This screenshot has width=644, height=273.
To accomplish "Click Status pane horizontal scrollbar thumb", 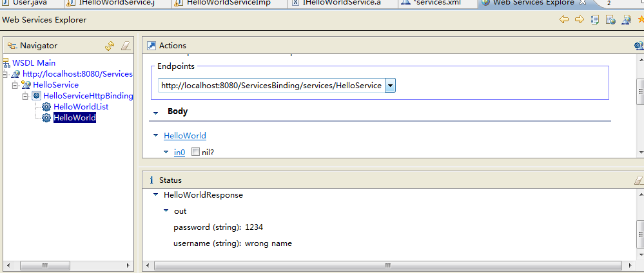I will pyautogui.click(x=387, y=266).
